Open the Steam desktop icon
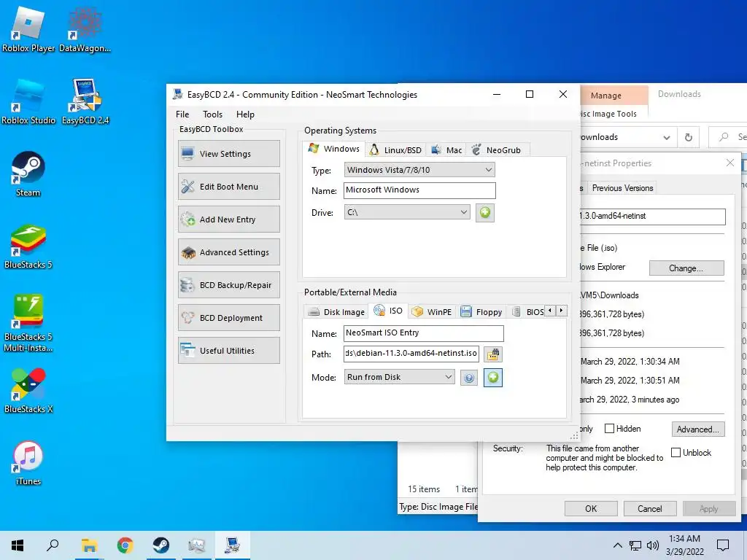 (x=28, y=174)
